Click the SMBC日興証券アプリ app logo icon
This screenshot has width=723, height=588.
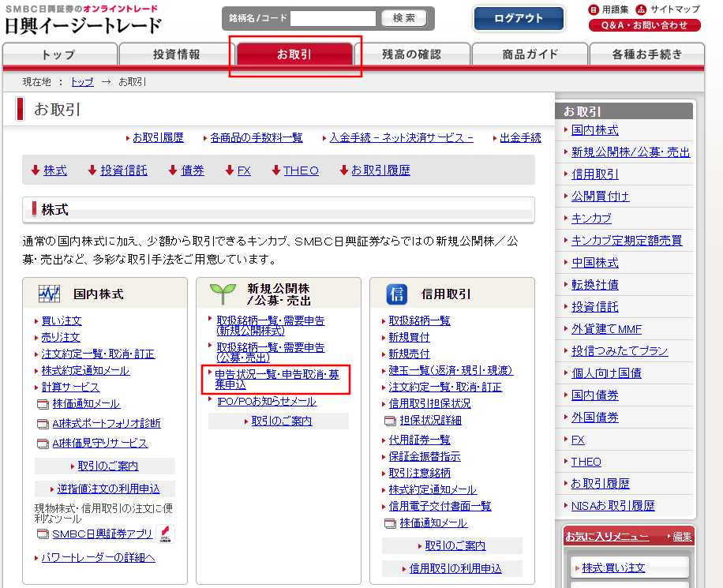(x=165, y=534)
